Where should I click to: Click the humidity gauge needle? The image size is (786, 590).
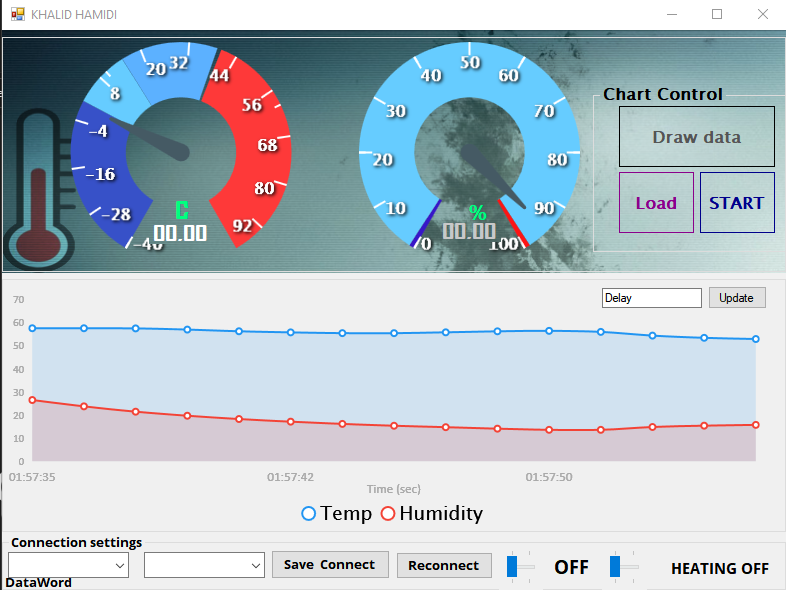(x=488, y=170)
